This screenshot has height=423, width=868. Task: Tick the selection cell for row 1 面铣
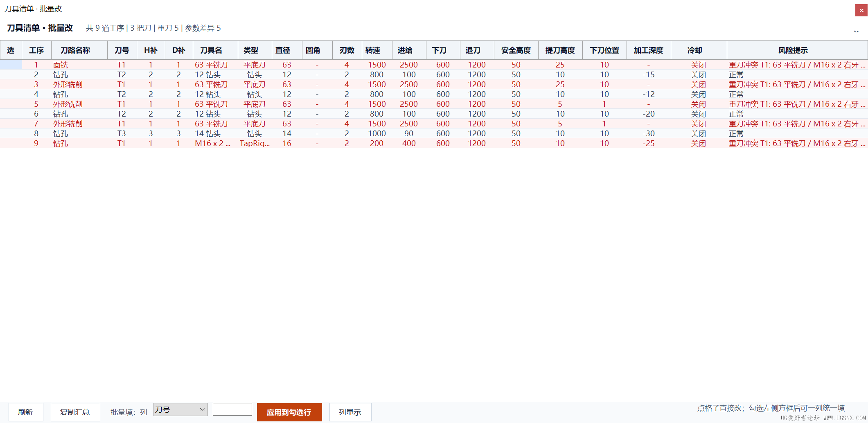click(x=11, y=65)
